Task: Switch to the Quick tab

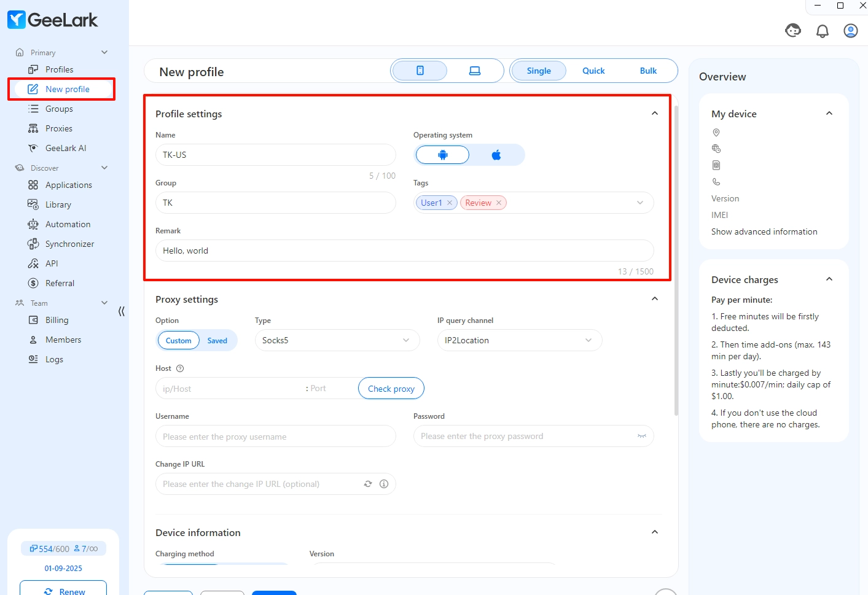Action: click(593, 71)
